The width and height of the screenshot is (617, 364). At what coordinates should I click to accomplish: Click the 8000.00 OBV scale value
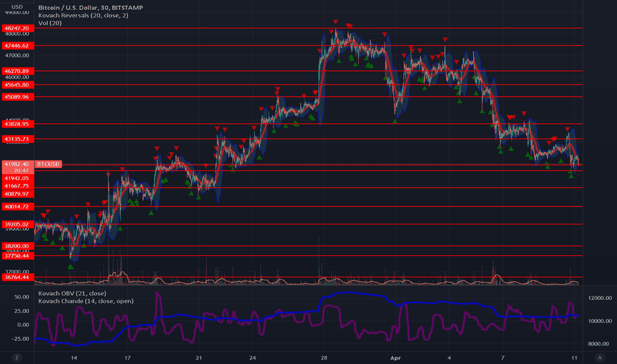(x=600, y=343)
